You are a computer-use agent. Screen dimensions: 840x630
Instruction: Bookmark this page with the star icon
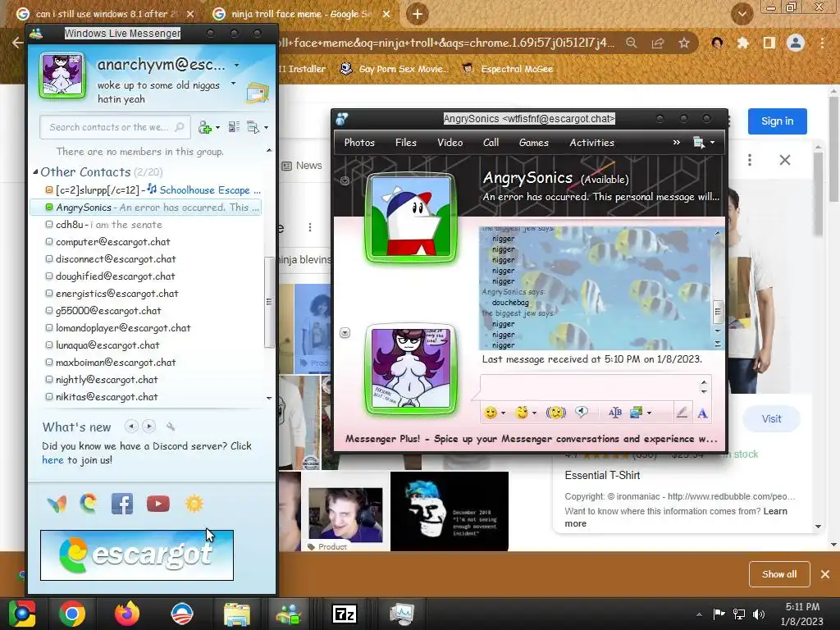[x=683, y=43]
